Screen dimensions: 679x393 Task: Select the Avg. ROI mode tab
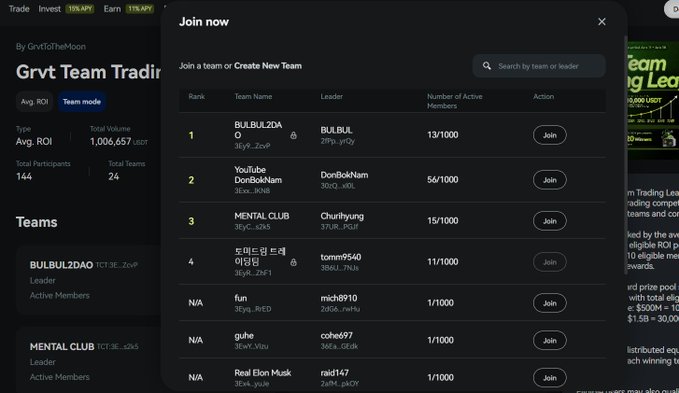coord(35,102)
